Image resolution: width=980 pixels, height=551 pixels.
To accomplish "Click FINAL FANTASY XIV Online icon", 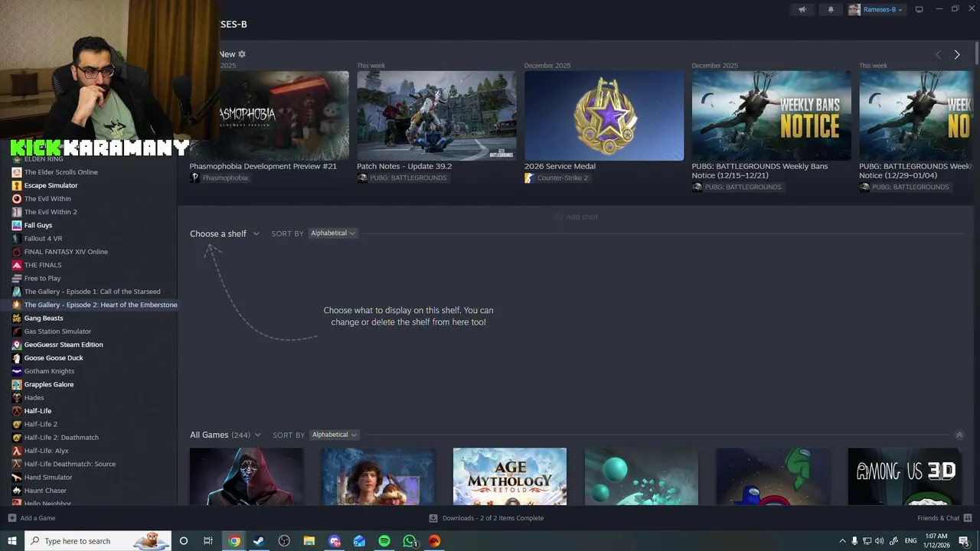I will tap(17, 252).
